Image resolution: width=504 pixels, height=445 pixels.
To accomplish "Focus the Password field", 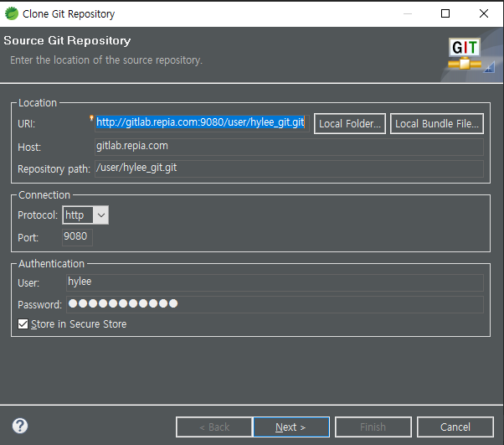I will click(x=275, y=304).
